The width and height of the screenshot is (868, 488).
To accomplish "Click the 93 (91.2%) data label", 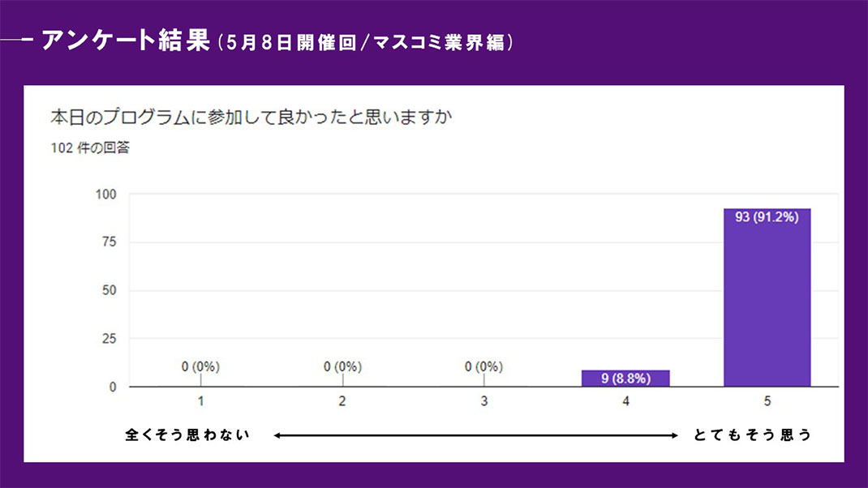I will pos(767,217).
